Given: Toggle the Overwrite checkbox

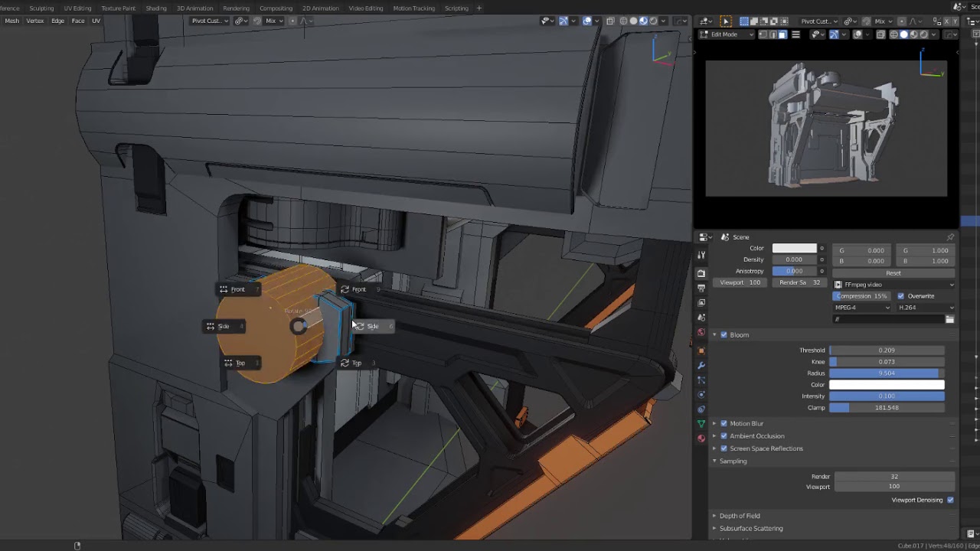Looking at the screenshot, I should [x=900, y=296].
